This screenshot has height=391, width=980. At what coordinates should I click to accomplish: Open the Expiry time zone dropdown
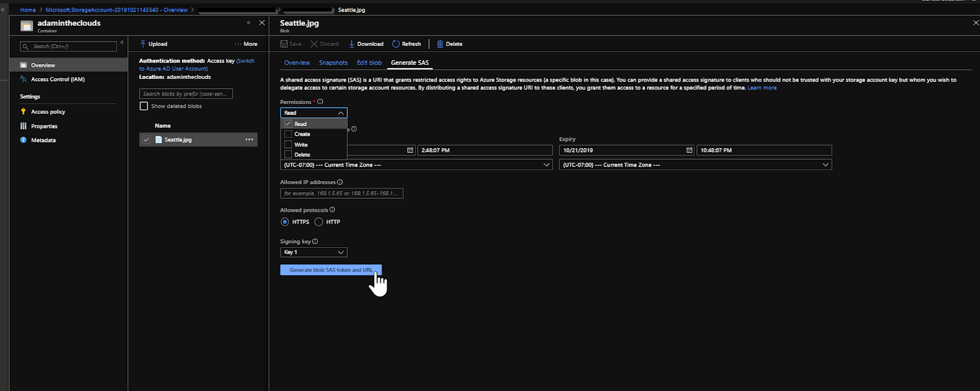pos(695,165)
